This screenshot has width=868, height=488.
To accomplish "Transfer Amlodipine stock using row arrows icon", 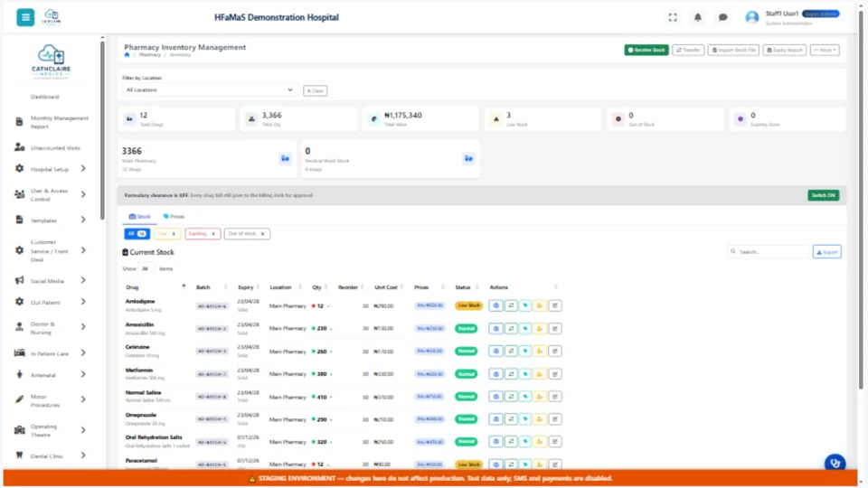I will pyautogui.click(x=511, y=305).
